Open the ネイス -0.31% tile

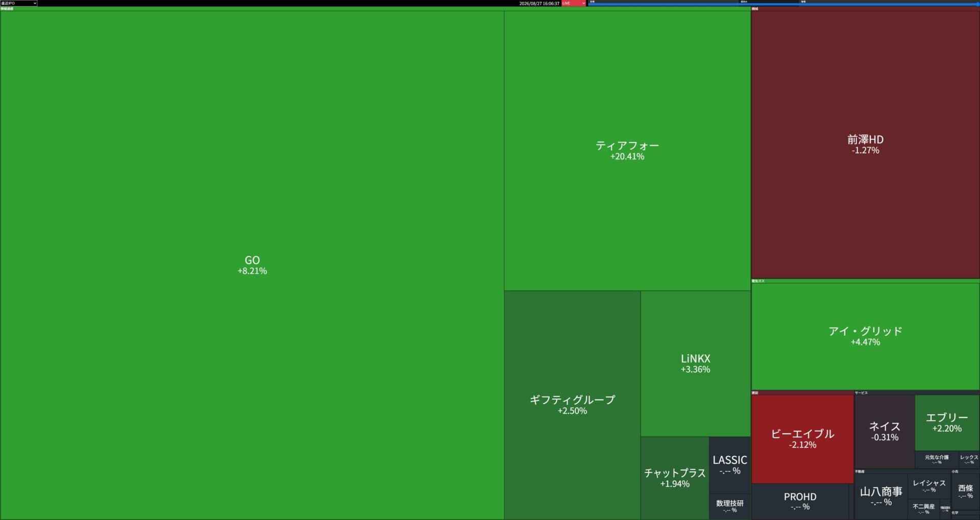point(885,432)
